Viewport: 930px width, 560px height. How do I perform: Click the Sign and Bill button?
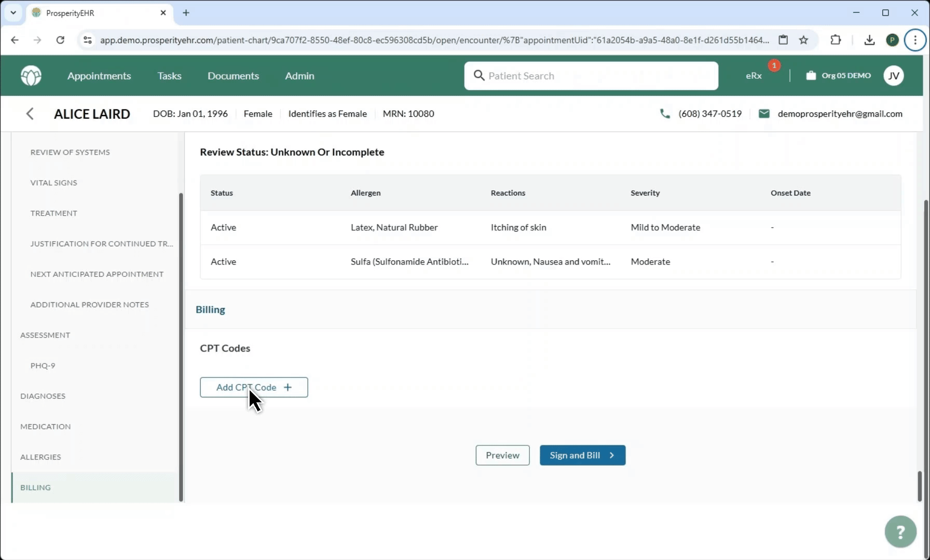(x=582, y=455)
